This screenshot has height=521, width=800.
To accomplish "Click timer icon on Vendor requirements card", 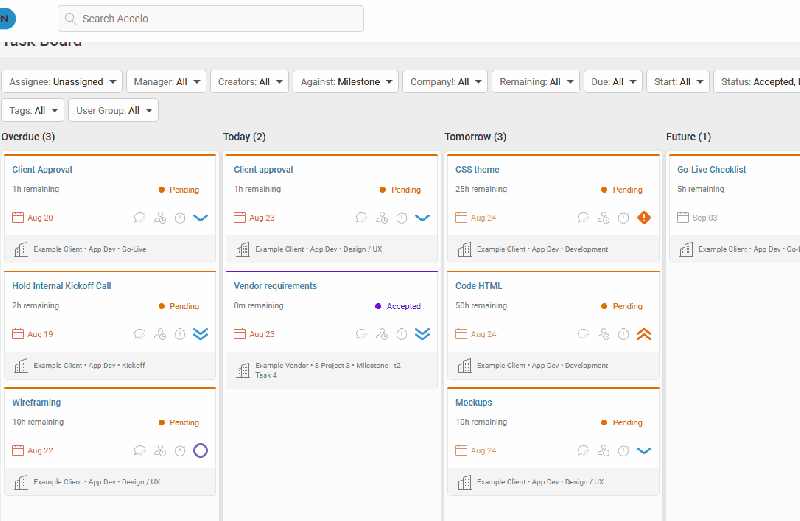I will coord(402,334).
